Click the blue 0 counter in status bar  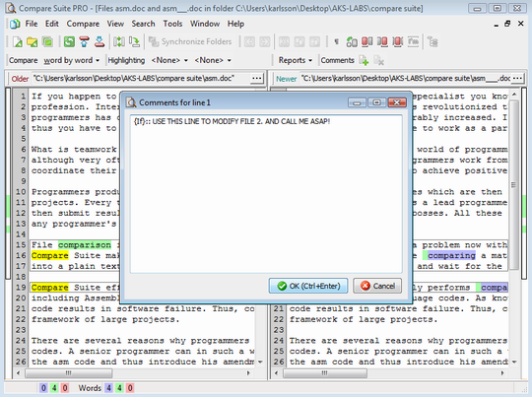click(x=43, y=388)
